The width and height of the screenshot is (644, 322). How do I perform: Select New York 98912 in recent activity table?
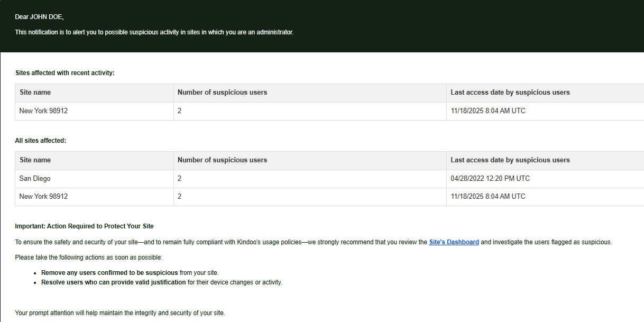click(43, 111)
